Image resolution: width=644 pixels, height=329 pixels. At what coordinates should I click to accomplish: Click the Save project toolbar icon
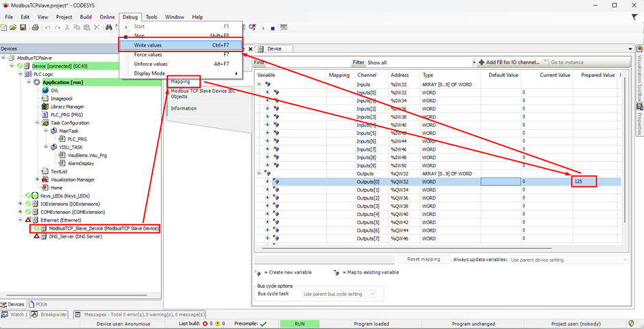pos(23,27)
